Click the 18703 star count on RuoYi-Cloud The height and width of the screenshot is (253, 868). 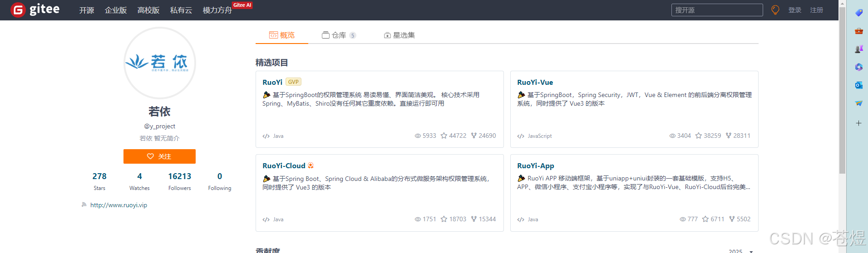click(458, 219)
